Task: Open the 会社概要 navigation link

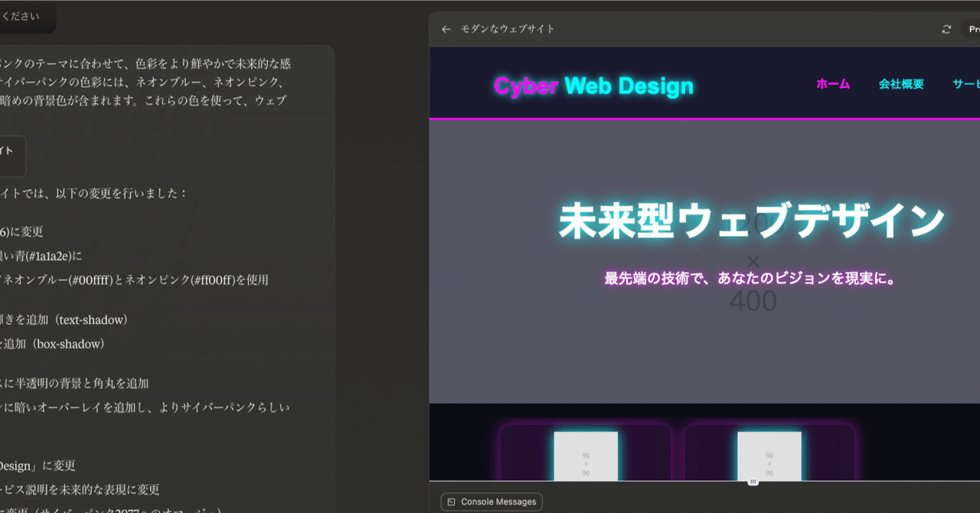Action: (x=901, y=84)
